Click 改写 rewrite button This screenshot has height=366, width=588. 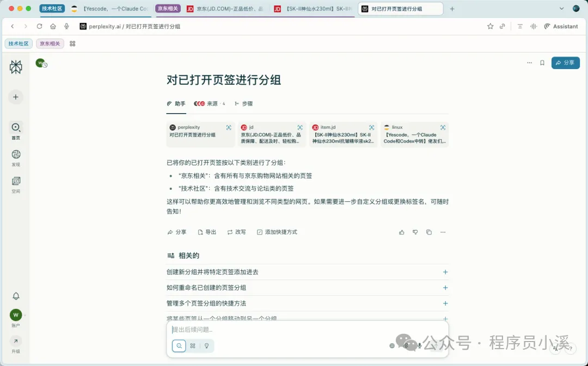(x=237, y=232)
